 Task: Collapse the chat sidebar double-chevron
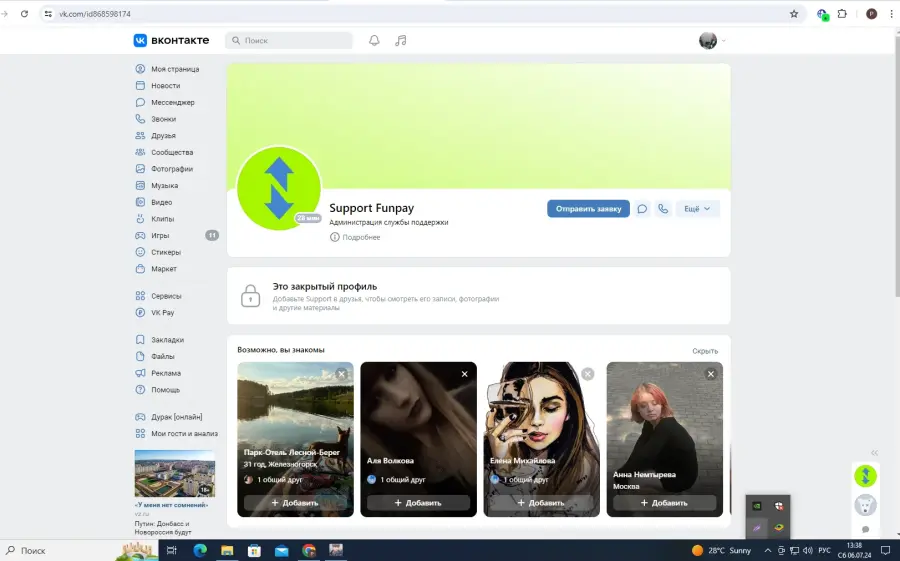pyautogui.click(x=874, y=452)
